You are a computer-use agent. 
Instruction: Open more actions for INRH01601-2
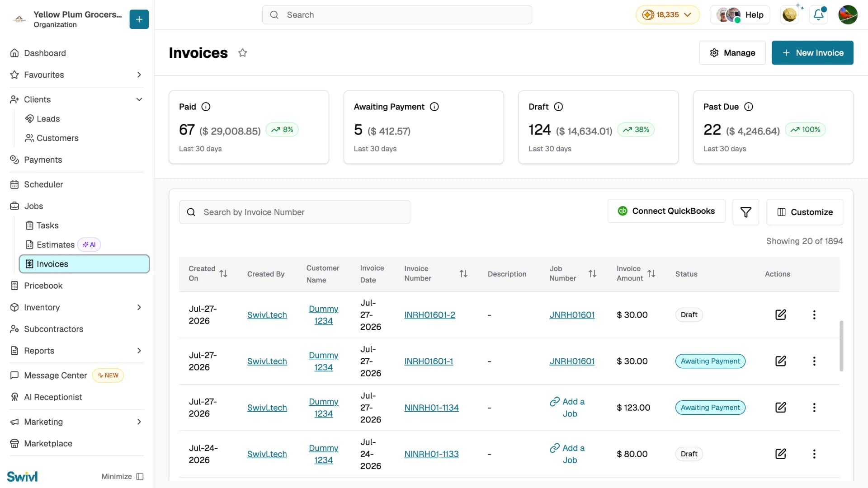pyautogui.click(x=814, y=314)
